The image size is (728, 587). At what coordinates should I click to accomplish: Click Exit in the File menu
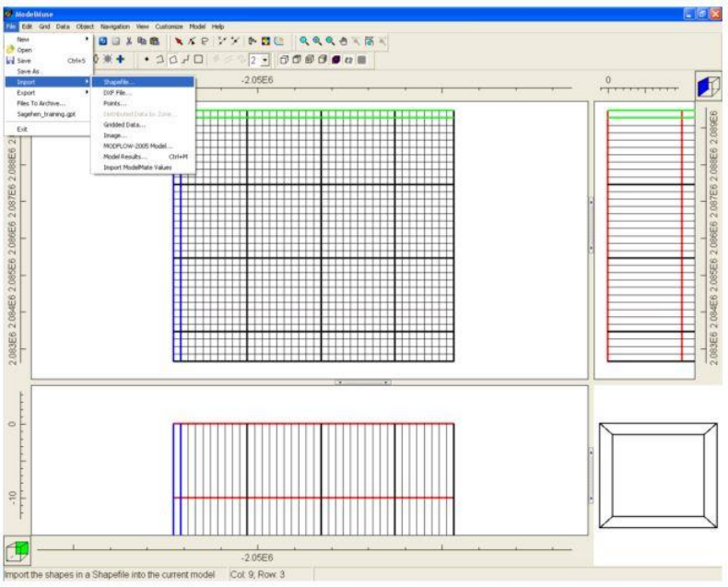coord(48,129)
